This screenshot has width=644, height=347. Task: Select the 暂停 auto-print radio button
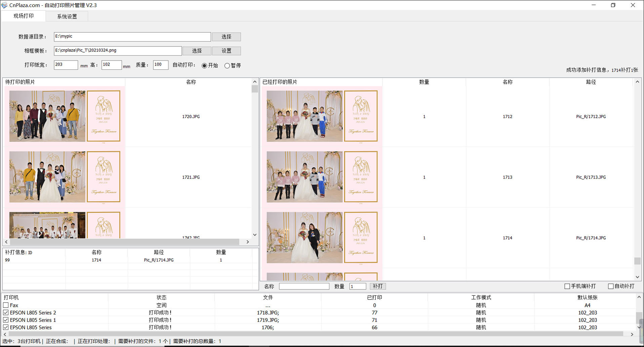tap(227, 66)
